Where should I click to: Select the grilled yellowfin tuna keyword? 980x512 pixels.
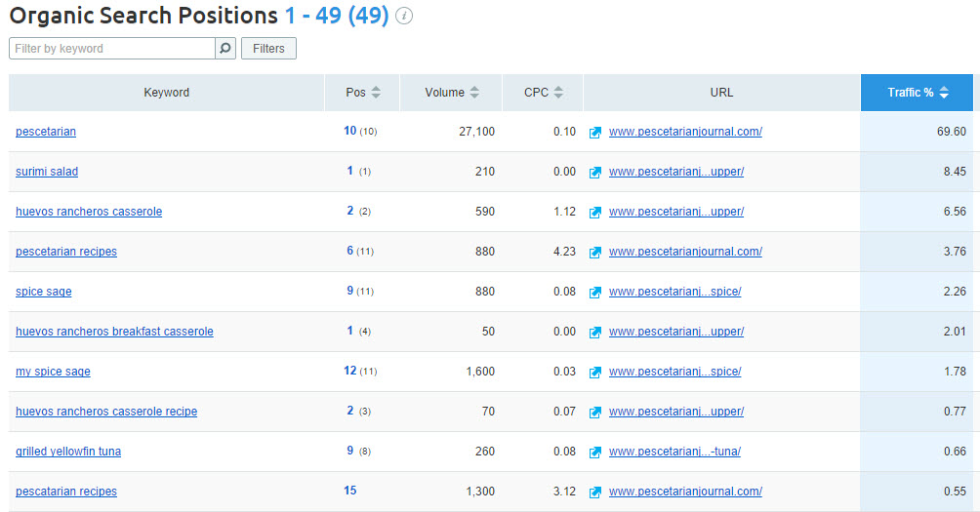tap(68, 452)
